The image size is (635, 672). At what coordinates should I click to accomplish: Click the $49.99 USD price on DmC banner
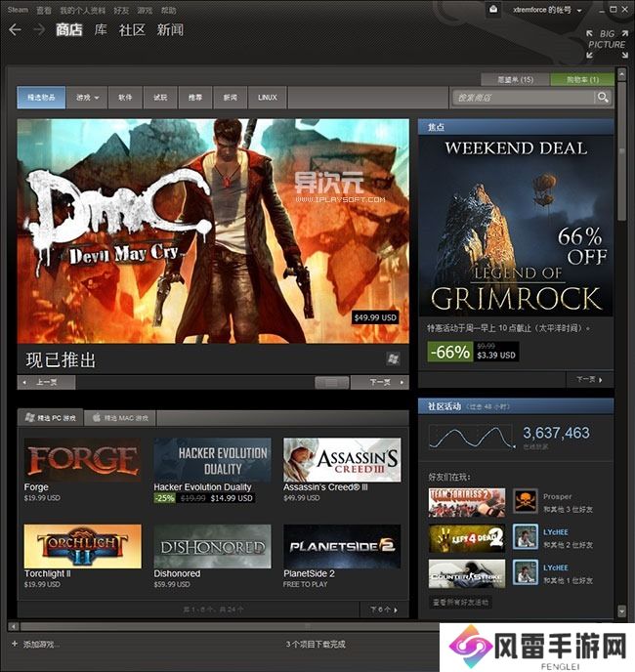click(375, 317)
